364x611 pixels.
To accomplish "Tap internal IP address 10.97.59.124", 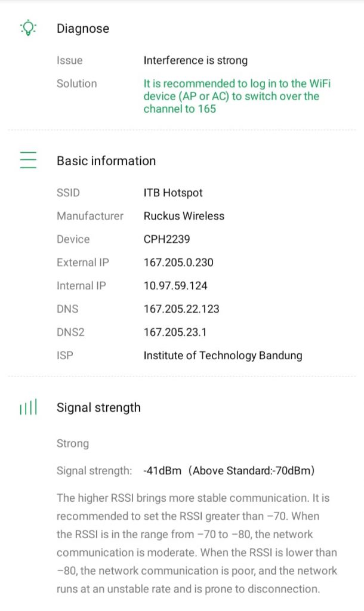I will click(175, 286).
